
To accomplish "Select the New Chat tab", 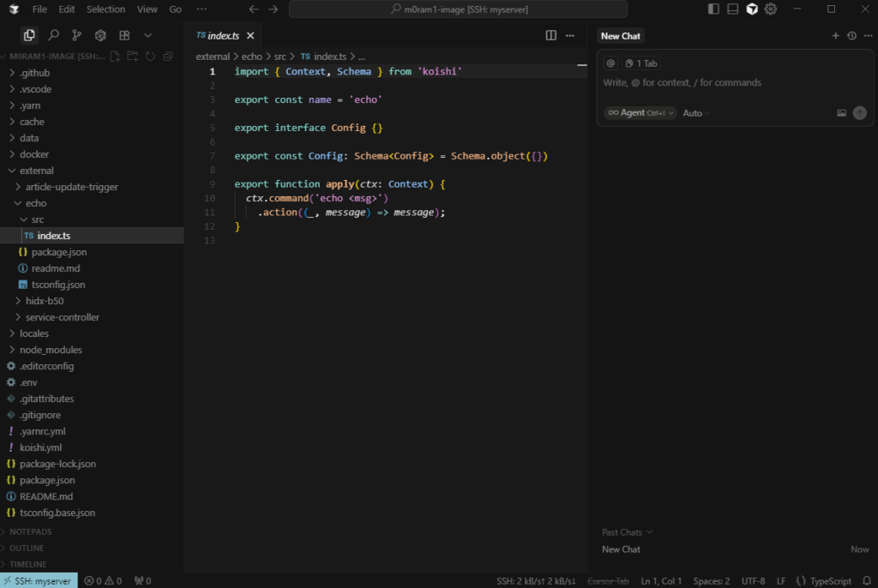I will pos(621,36).
